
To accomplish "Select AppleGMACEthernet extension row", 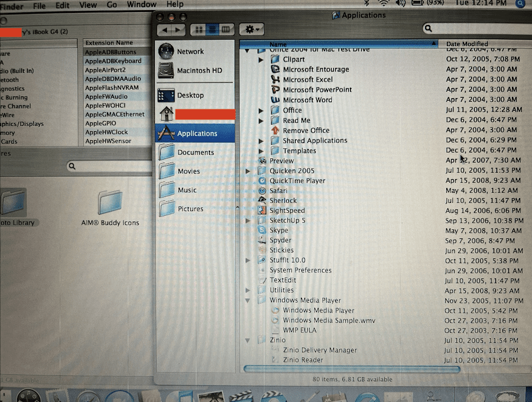I will tap(118, 114).
